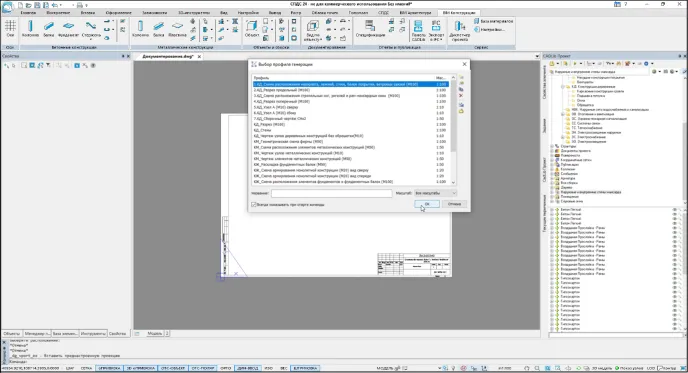The image size is (688, 373).
Task: Toggle the ОРТО mode in status bar
Action: (x=226, y=368)
